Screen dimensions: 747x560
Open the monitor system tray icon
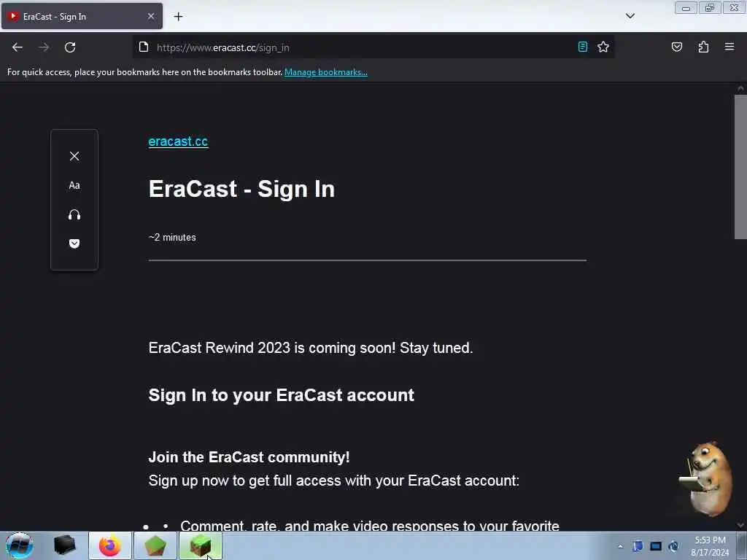[x=656, y=546]
